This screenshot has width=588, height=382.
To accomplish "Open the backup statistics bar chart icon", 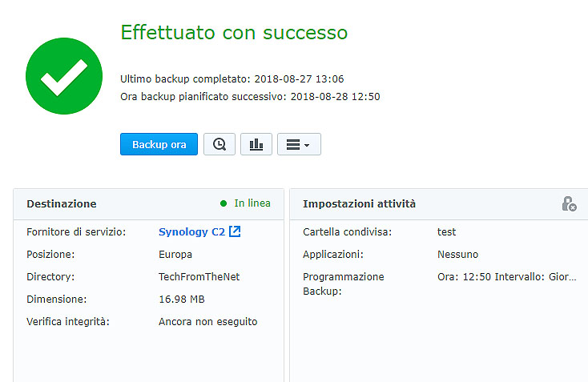I will (256, 144).
